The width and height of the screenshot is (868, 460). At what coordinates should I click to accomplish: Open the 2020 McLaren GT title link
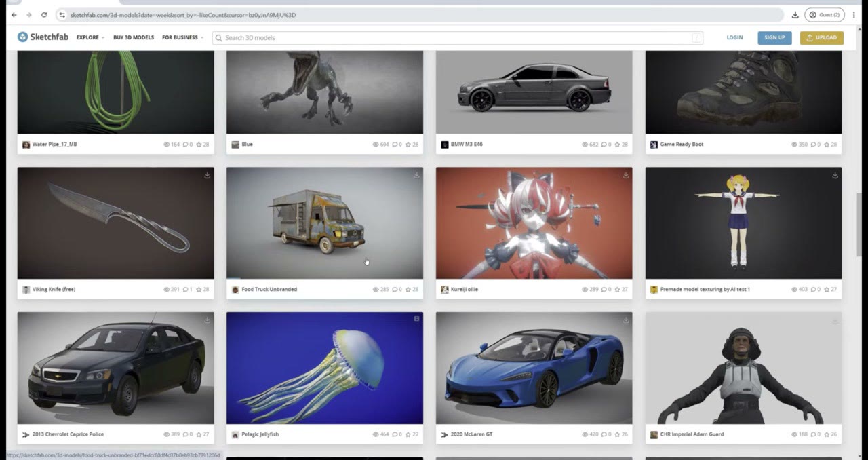click(472, 434)
